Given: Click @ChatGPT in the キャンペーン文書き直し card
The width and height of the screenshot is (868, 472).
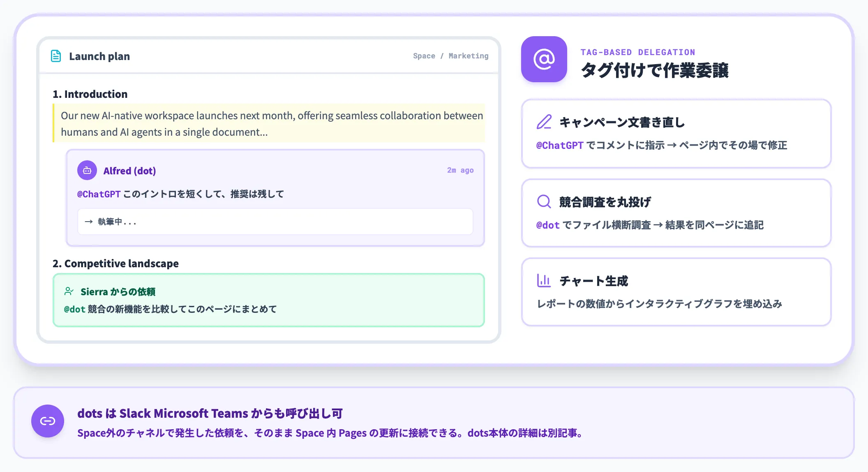Looking at the screenshot, I should coord(560,145).
